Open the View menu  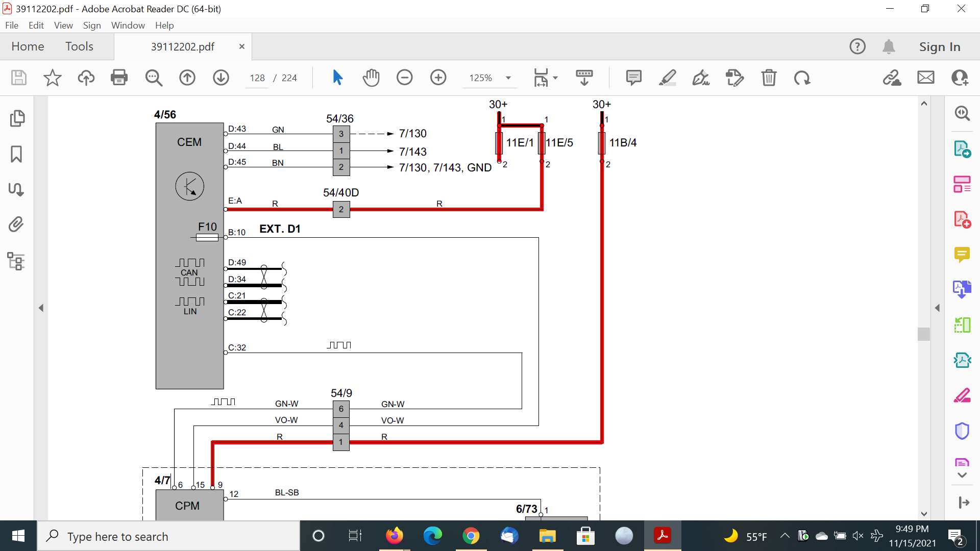tap(63, 25)
